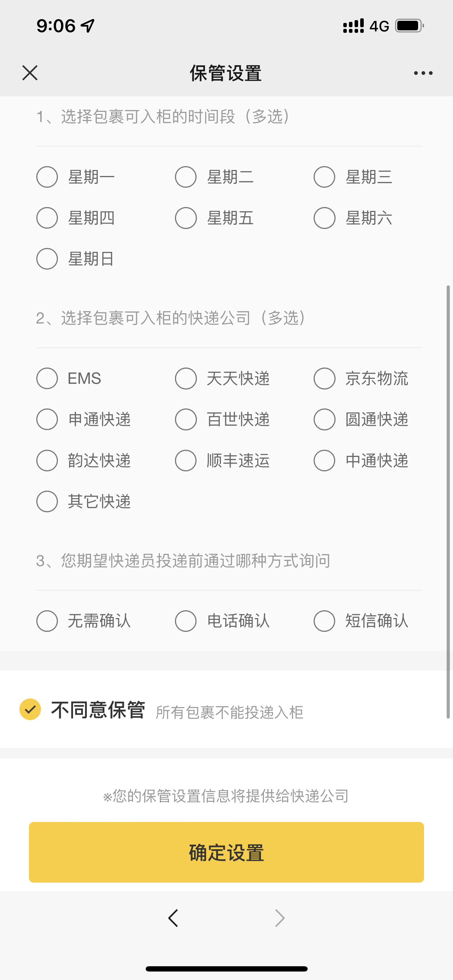The width and height of the screenshot is (453, 980).
Task: Select EMS courier option
Action: click(47, 379)
